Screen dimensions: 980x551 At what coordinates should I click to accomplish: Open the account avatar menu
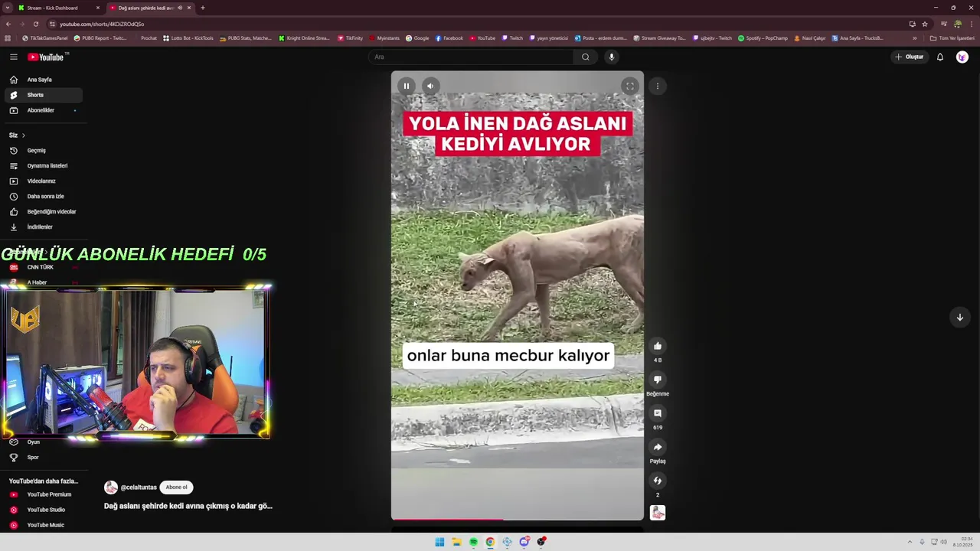[x=962, y=57]
